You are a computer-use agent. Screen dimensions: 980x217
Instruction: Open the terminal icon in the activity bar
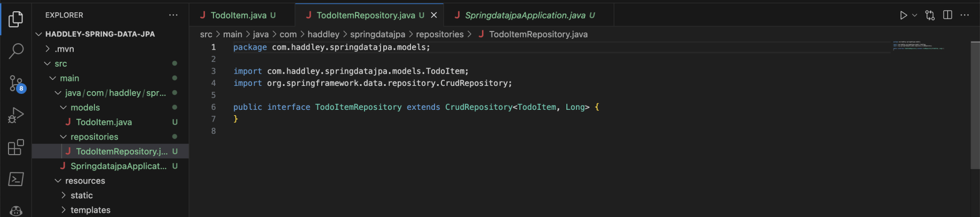coord(16,179)
